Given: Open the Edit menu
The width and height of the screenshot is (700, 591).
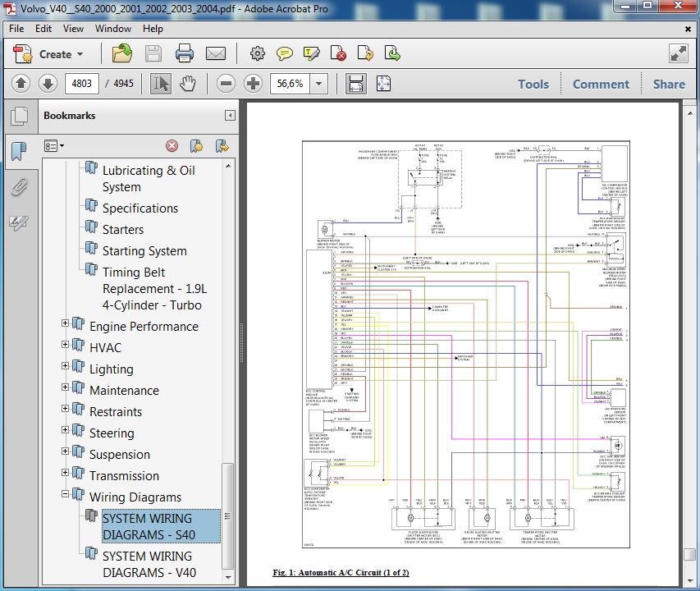Looking at the screenshot, I should (43, 29).
